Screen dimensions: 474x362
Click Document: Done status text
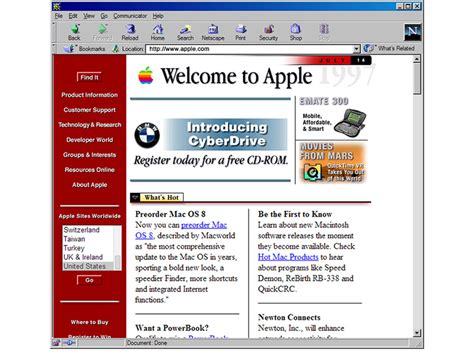(x=147, y=343)
